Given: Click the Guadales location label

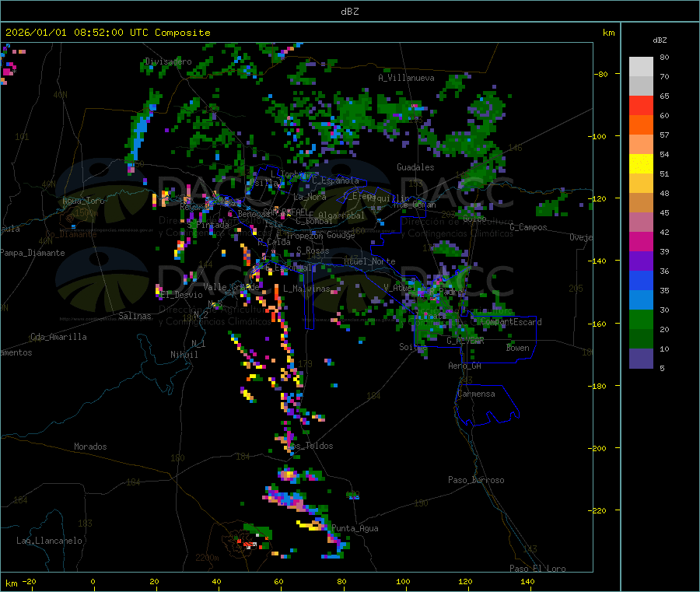Looking at the screenshot, I should 415,167.
